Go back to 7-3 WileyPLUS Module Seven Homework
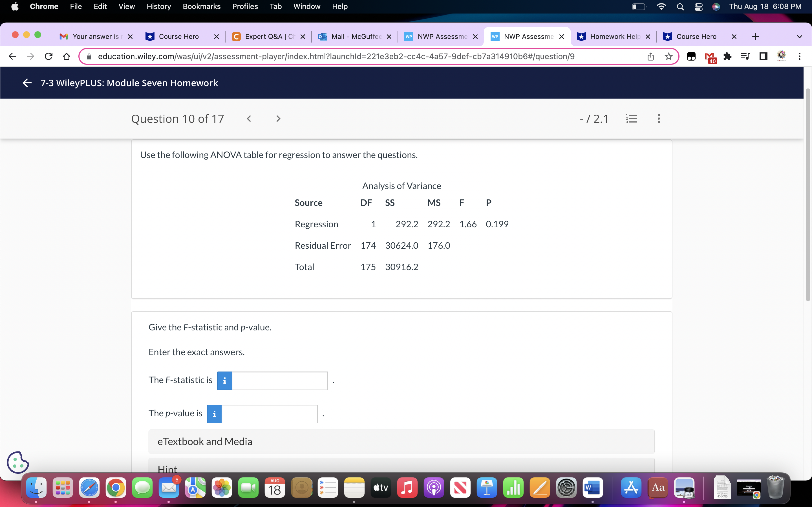Screen dimensions: 812x507 [x=27, y=83]
